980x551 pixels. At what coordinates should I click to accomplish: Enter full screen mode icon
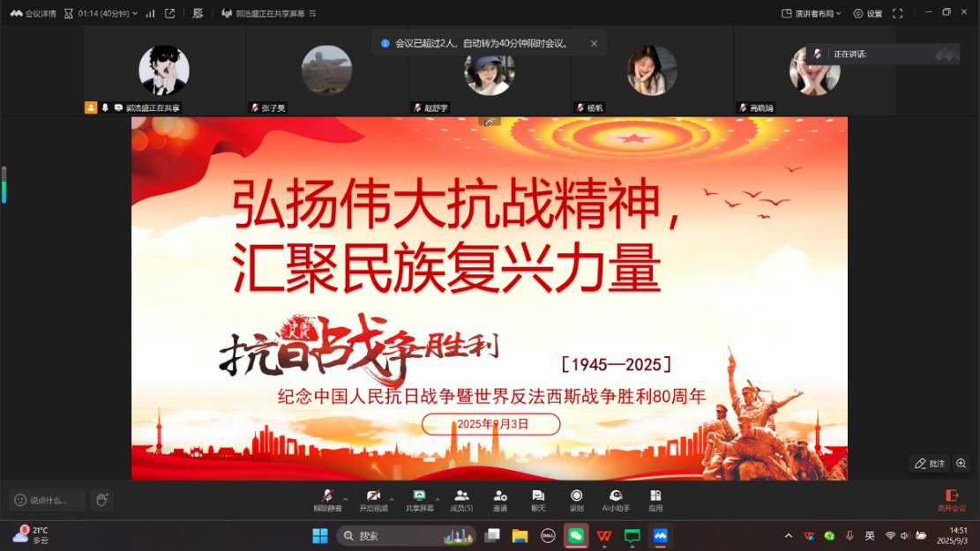click(x=898, y=13)
